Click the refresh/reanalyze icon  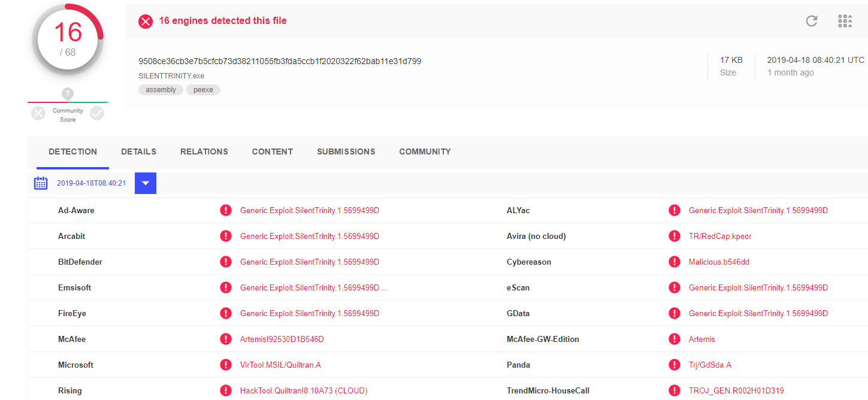(812, 21)
